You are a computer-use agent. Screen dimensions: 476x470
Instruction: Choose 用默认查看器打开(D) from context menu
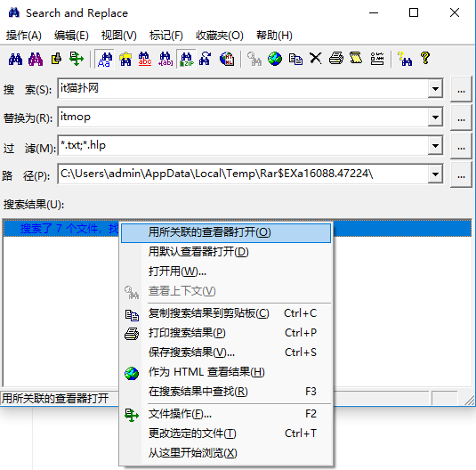(x=226, y=252)
